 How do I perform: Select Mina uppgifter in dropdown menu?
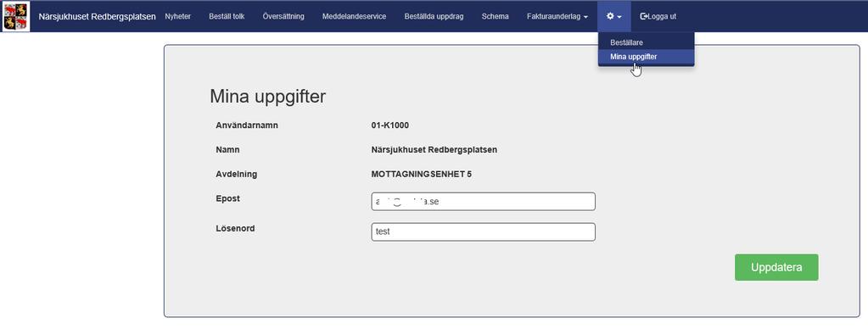tap(646, 57)
